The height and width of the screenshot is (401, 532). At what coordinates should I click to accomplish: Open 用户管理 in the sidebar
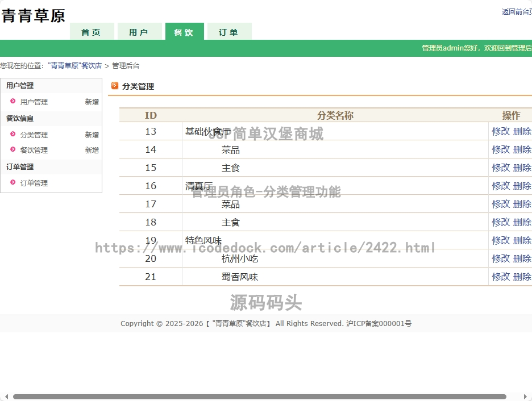click(34, 102)
